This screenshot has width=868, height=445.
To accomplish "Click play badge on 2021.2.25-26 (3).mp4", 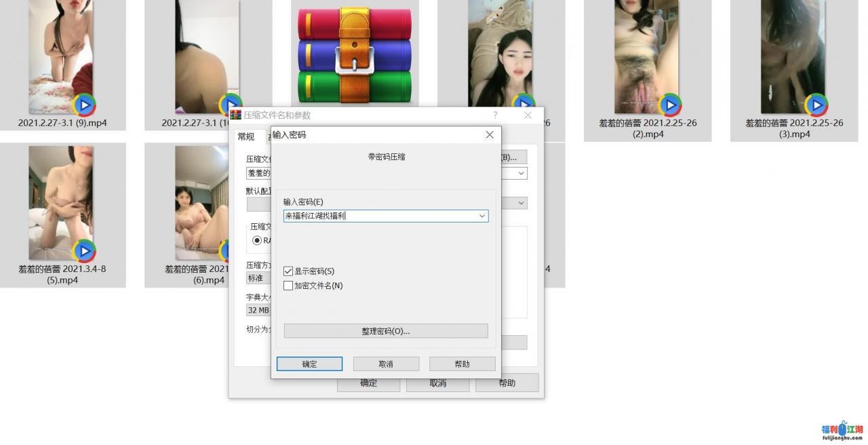I will (x=816, y=105).
